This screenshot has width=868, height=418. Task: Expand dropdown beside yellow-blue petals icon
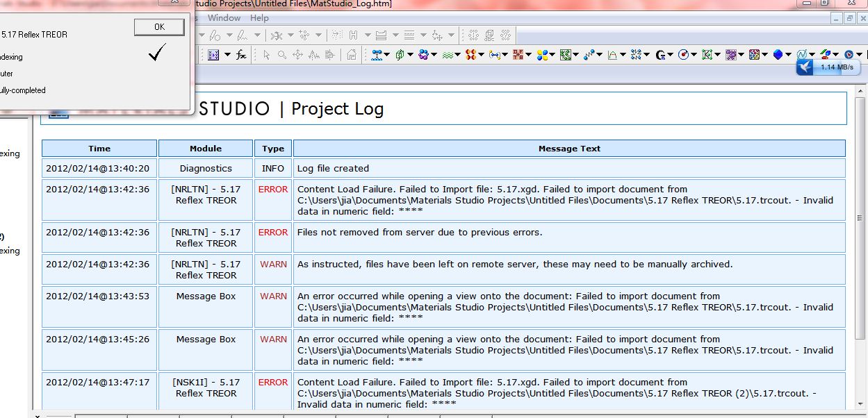(x=552, y=55)
